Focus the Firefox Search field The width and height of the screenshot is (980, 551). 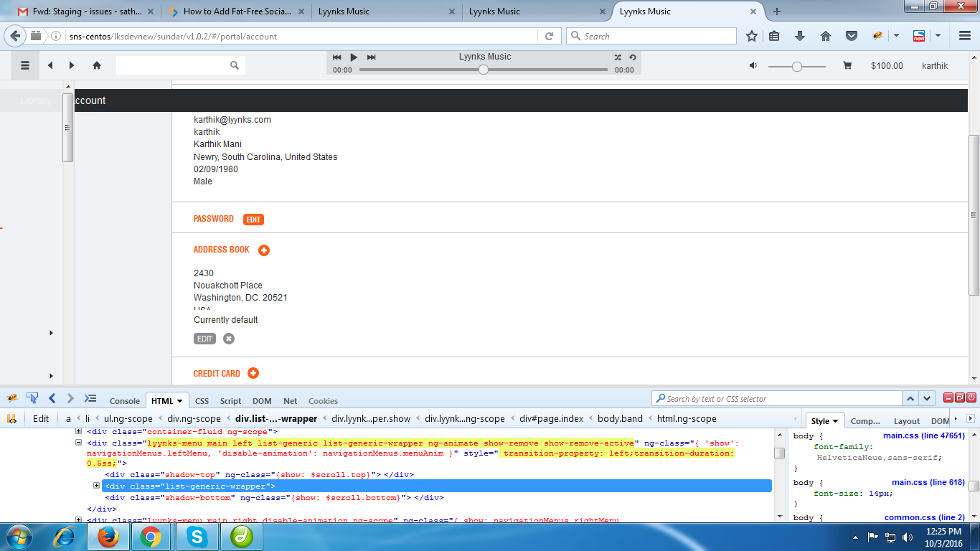pyautogui.click(x=651, y=36)
